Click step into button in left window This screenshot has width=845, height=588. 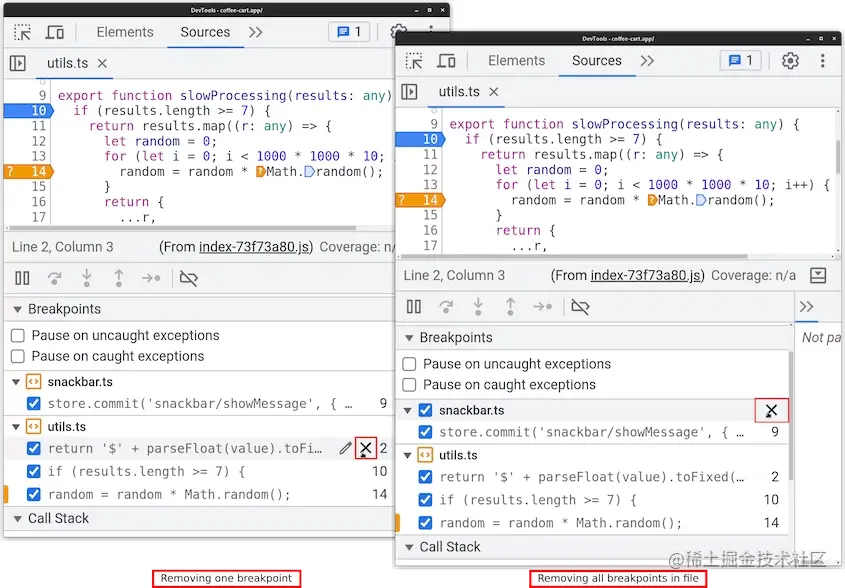[86, 278]
